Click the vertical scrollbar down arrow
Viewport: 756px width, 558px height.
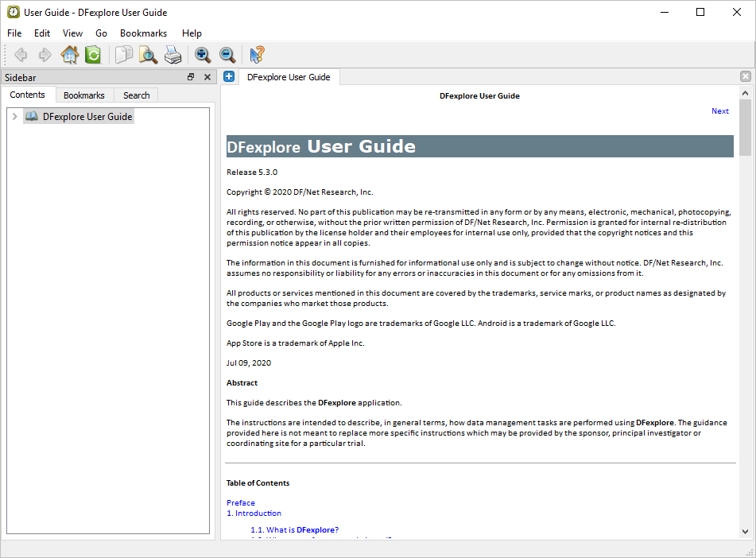[x=745, y=531]
